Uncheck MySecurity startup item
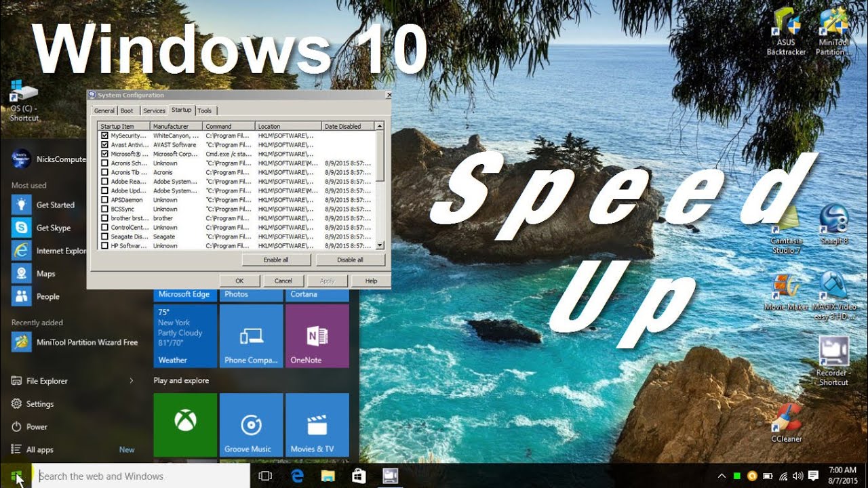Image resolution: width=868 pixels, height=488 pixels. coord(104,136)
